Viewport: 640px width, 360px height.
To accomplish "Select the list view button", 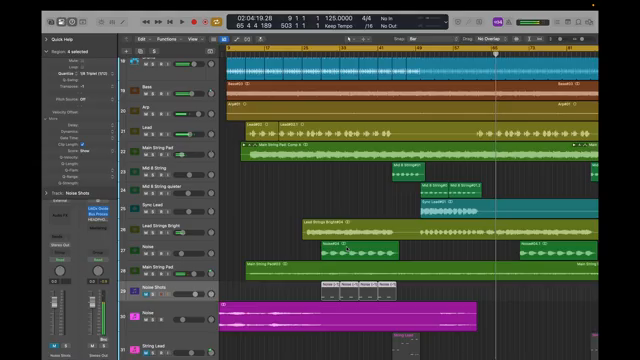I will [x=213, y=39].
